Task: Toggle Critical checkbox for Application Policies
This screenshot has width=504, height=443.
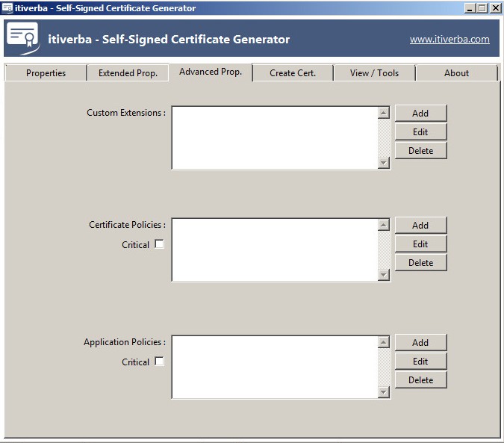Action: 159,362
